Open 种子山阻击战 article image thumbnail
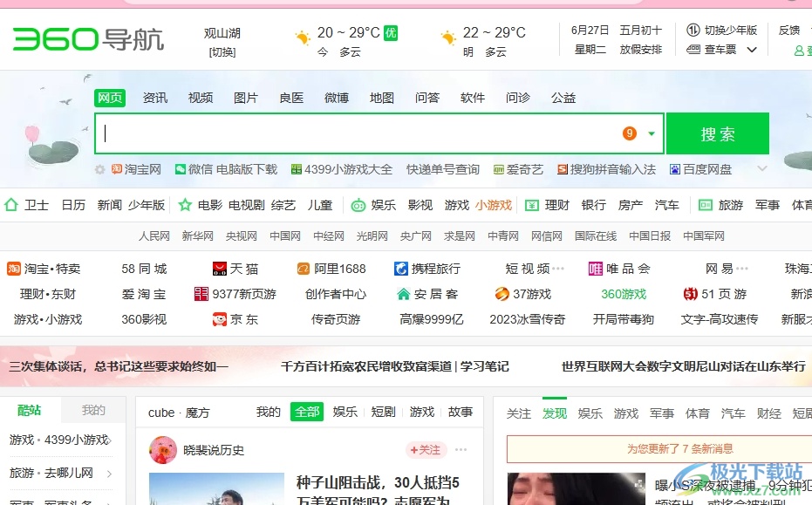 click(x=216, y=488)
